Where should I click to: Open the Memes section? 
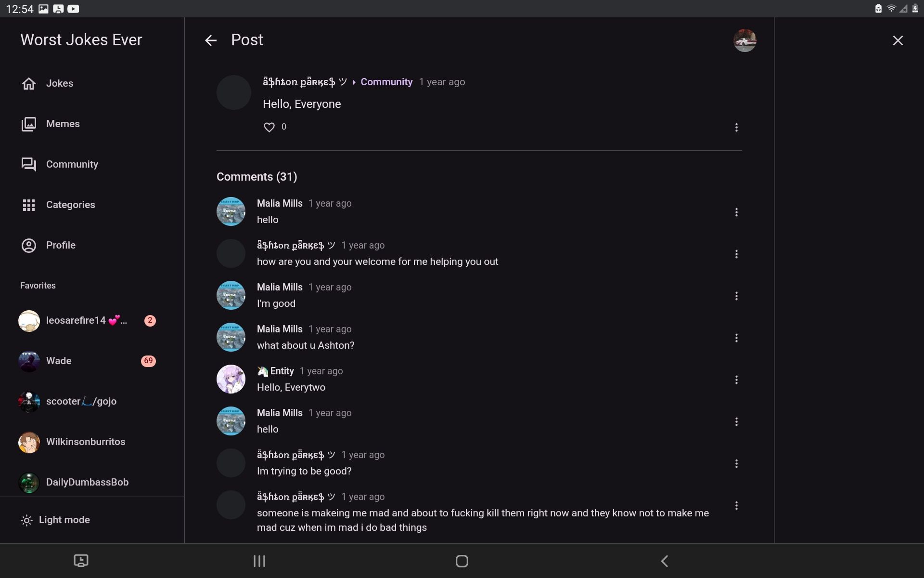click(29, 124)
